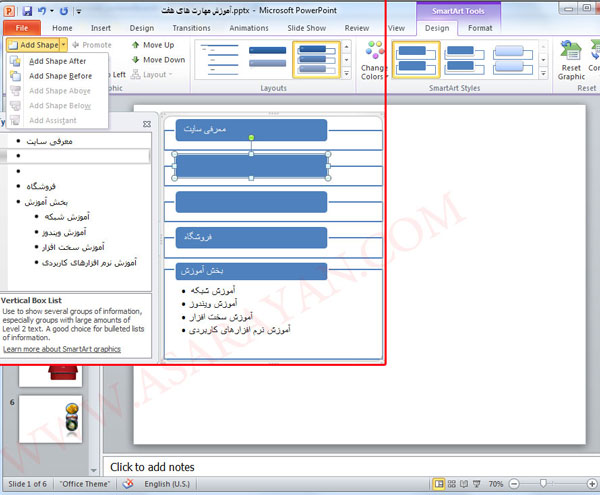600x495 pixels.
Task: Open the View tab
Action: pos(396,28)
